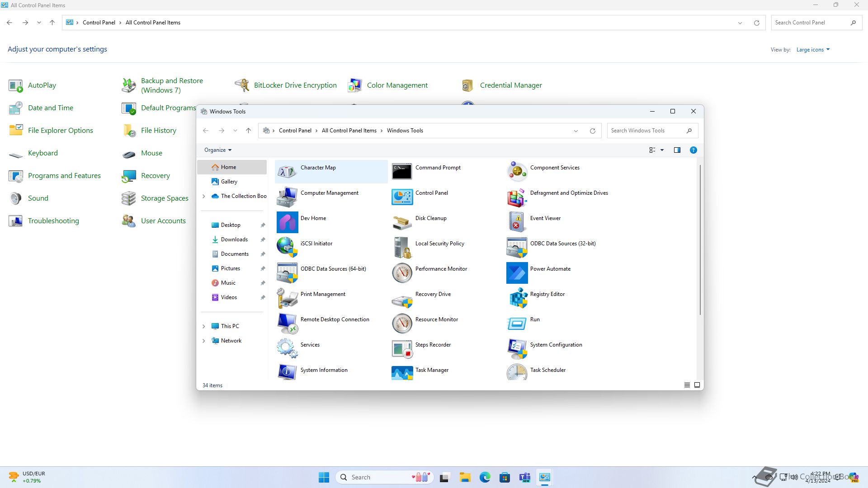Open the Remote Desktop Connection icon
The height and width of the screenshot is (488, 868).
(x=287, y=324)
